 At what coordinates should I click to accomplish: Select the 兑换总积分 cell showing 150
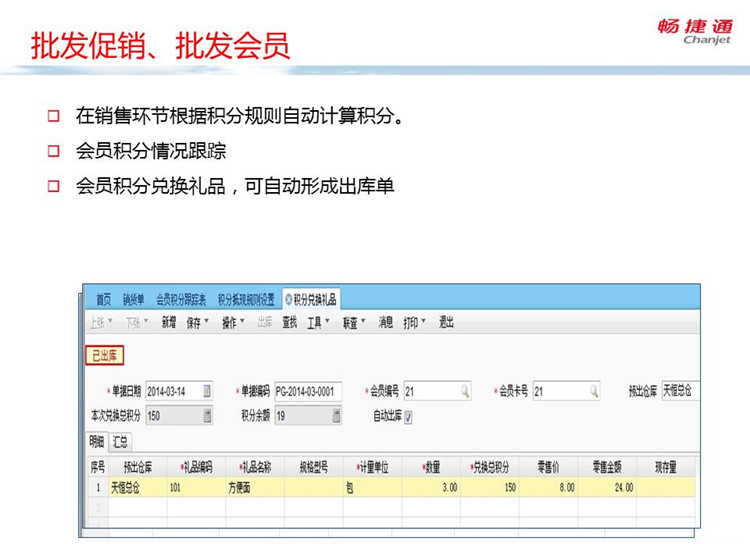(490, 488)
